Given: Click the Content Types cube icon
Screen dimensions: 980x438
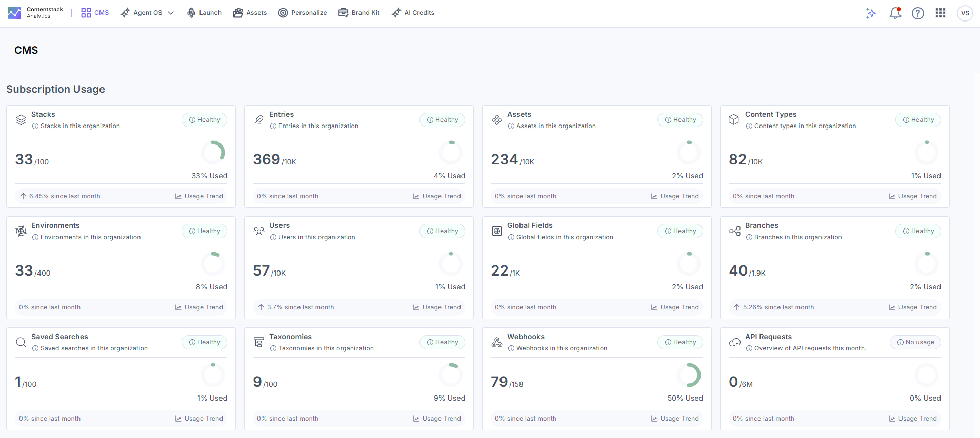Looking at the screenshot, I should 734,120.
